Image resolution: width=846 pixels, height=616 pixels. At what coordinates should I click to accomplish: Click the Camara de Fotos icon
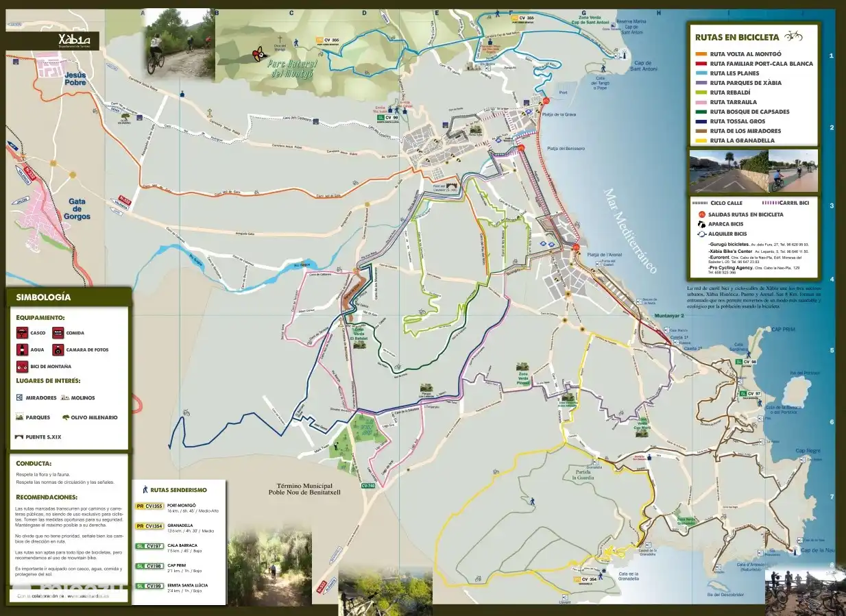58,350
